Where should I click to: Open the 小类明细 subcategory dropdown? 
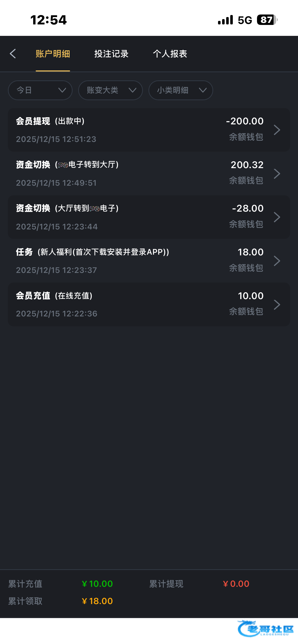pyautogui.click(x=181, y=90)
